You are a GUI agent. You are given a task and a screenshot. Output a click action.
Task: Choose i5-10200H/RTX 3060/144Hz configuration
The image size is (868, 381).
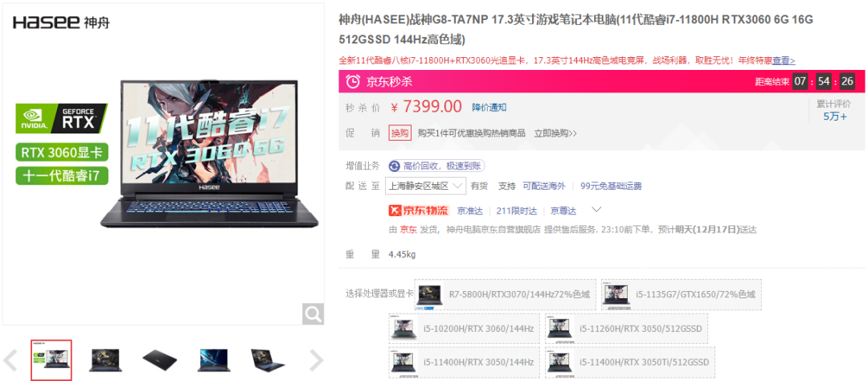pyautogui.click(x=464, y=329)
